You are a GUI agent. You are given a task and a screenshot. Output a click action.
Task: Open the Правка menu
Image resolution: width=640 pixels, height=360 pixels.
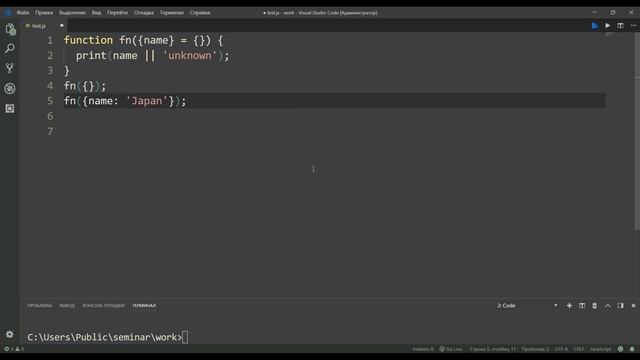point(44,13)
